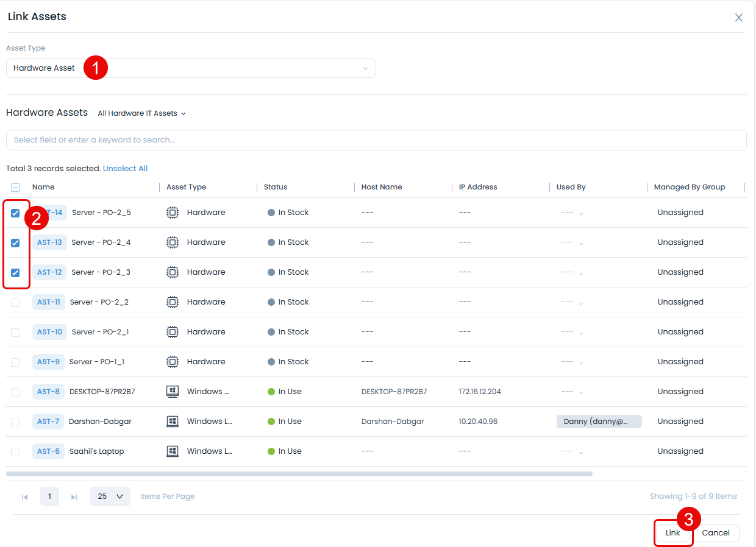The image size is (756, 547).
Task: Close the Link Assets dialog
Action: 738,18
